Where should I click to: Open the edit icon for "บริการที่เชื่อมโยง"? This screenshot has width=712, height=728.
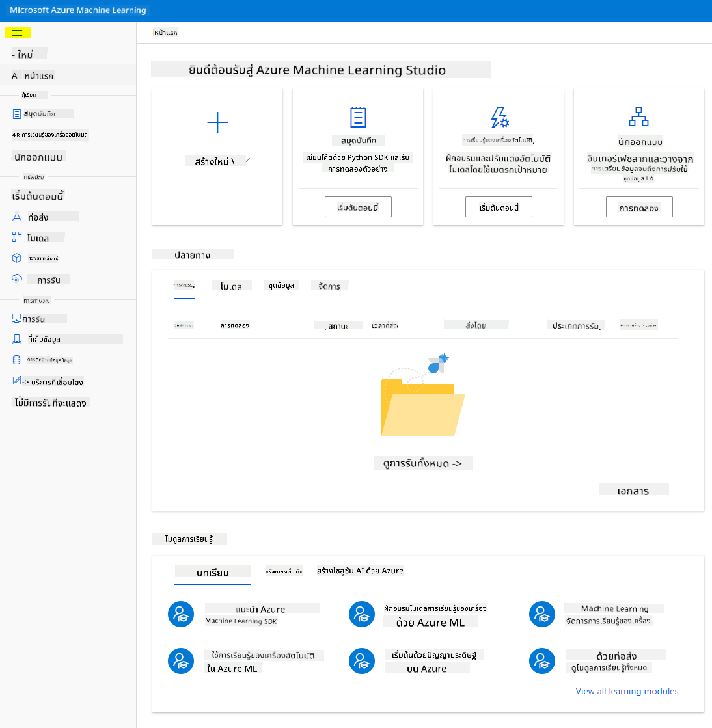17,381
